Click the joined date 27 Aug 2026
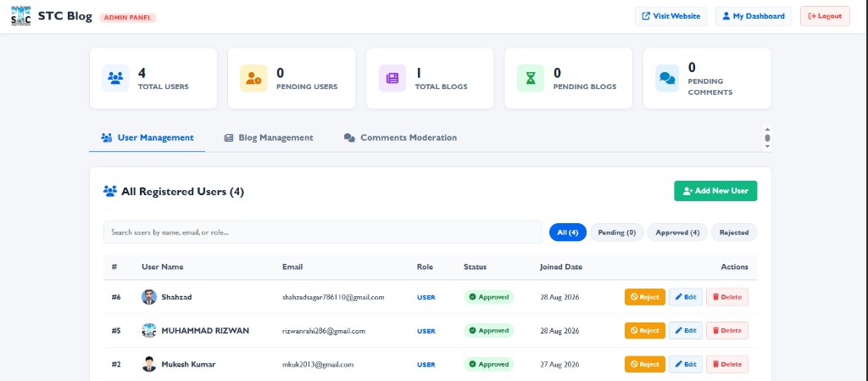 pos(559,365)
